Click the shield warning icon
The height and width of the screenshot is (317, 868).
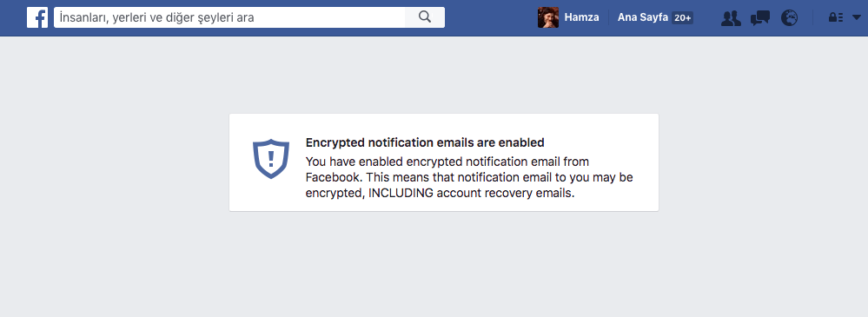coord(271,159)
